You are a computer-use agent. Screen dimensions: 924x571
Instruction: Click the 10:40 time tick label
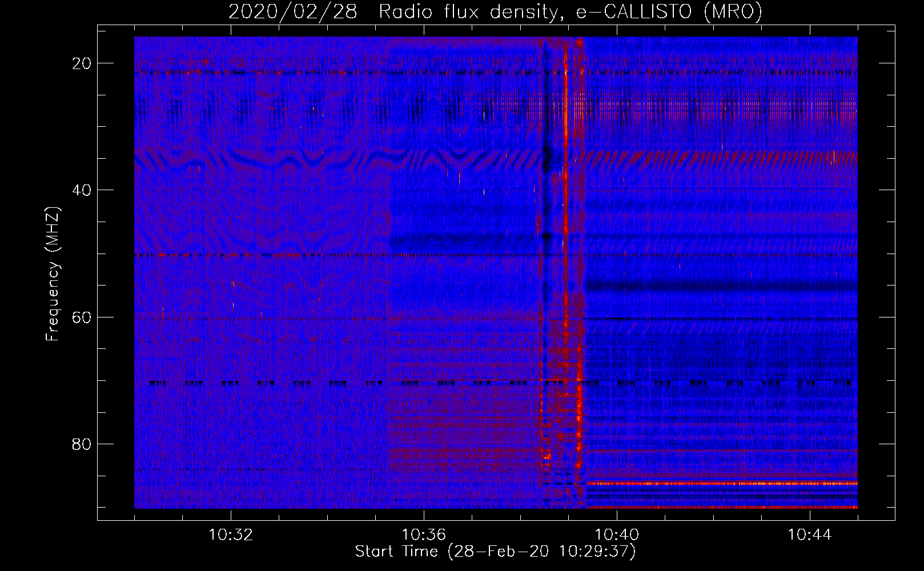(x=617, y=535)
